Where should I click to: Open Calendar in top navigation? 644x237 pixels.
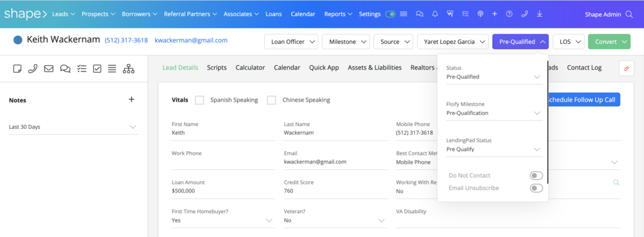point(303,14)
